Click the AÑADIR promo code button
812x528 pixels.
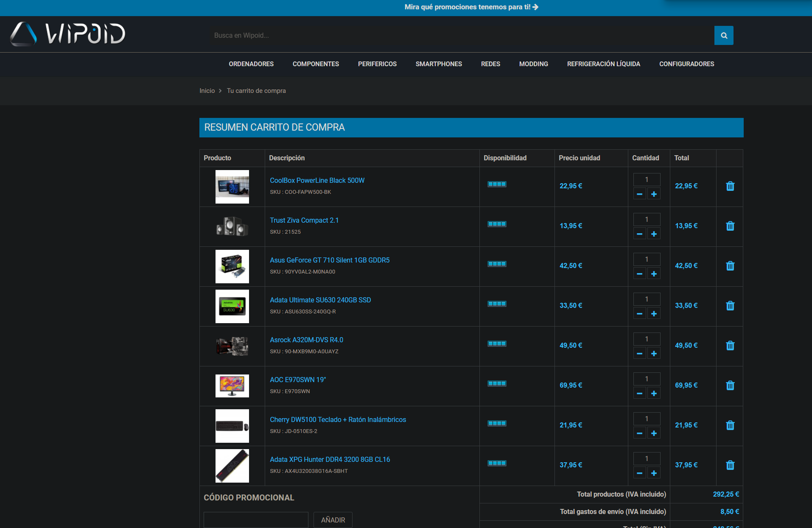tap(333, 520)
